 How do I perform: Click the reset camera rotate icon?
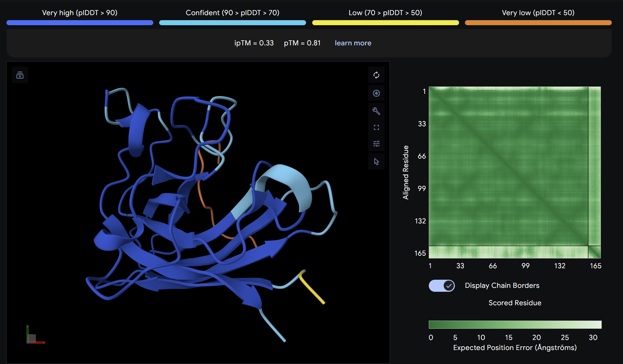tap(376, 75)
